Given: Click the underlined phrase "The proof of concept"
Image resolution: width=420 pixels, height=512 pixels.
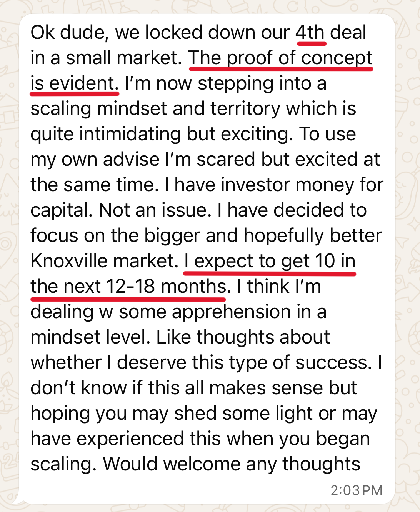Looking at the screenshot, I should [x=280, y=58].
